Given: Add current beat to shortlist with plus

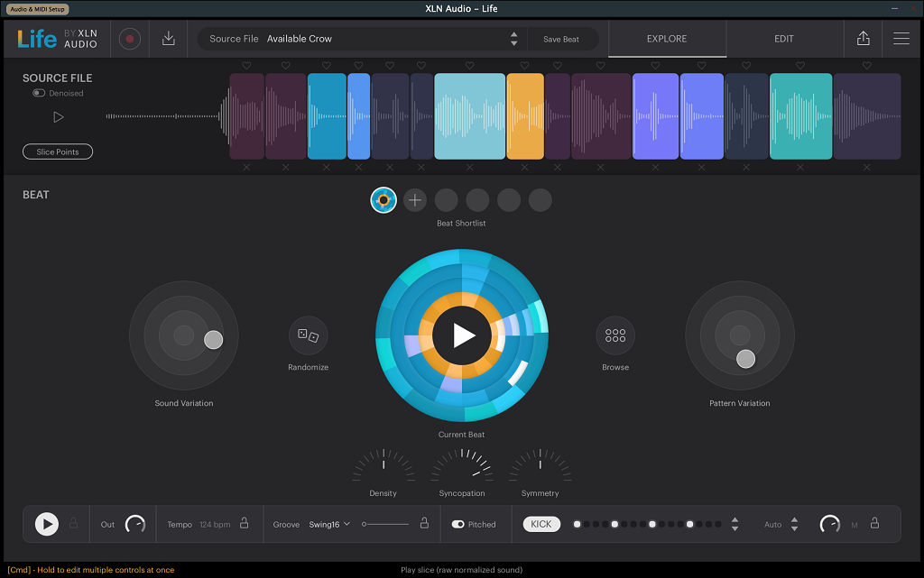Looking at the screenshot, I should pyautogui.click(x=415, y=200).
